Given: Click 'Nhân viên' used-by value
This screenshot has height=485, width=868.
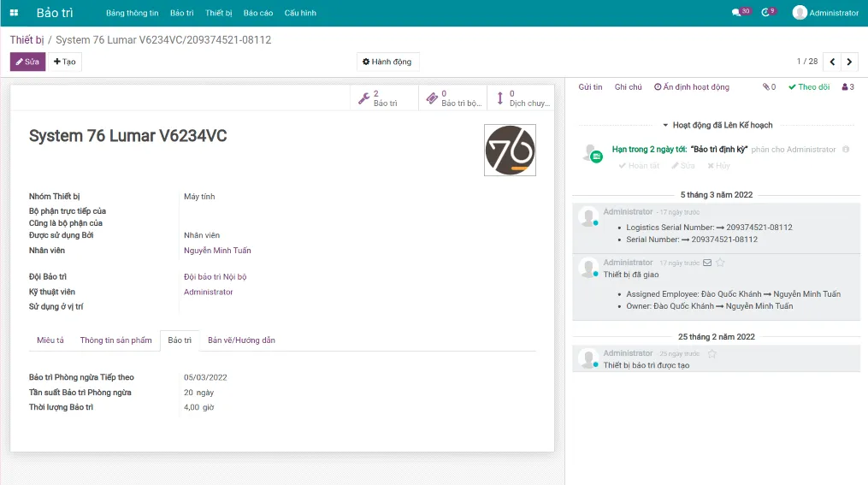Looking at the screenshot, I should [x=202, y=235].
